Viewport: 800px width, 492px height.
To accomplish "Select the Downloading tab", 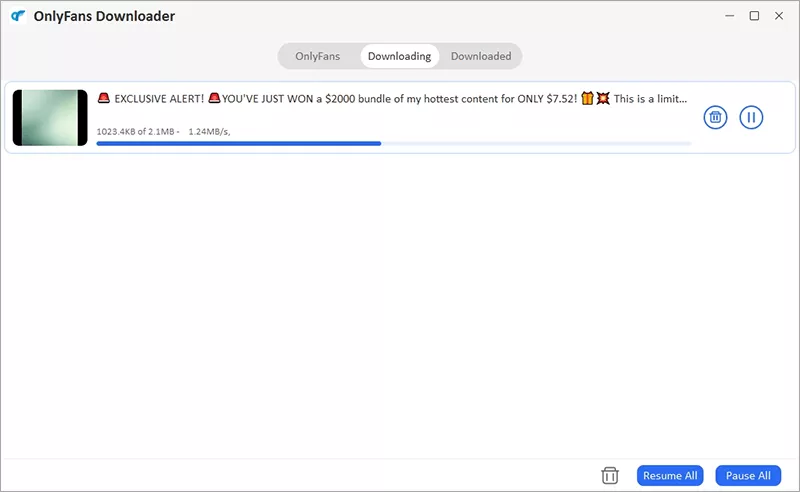I will (x=399, y=56).
